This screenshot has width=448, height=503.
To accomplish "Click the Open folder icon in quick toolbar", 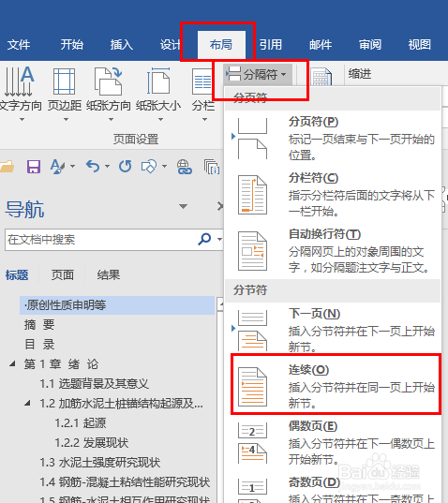I will (x=7, y=167).
